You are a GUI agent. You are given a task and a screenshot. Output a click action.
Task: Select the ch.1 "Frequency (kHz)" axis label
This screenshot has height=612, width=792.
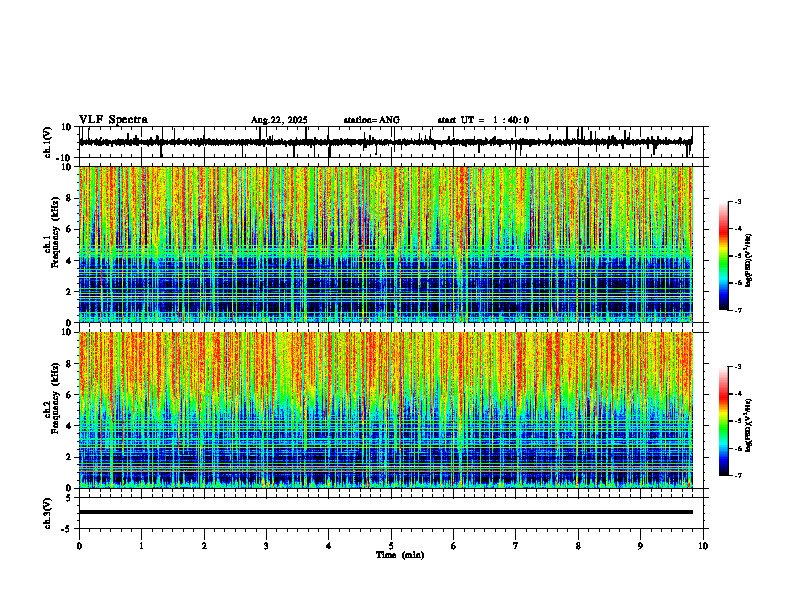click(55, 232)
